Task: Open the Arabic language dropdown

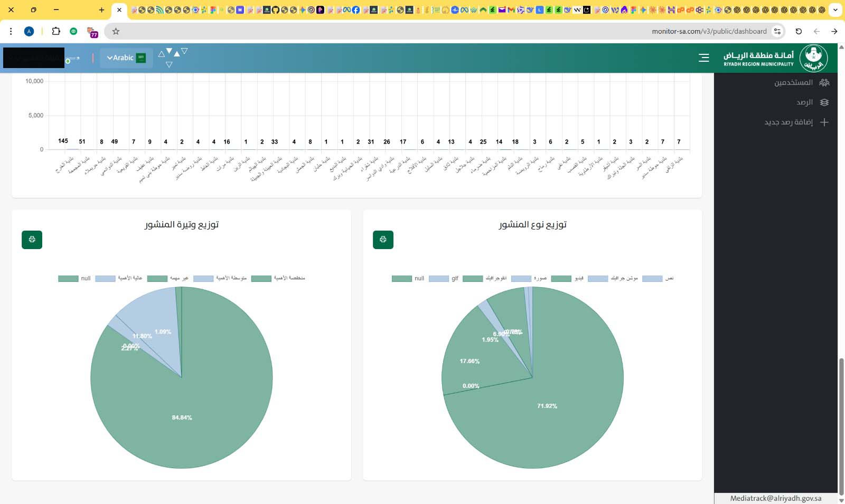Action: [x=126, y=58]
